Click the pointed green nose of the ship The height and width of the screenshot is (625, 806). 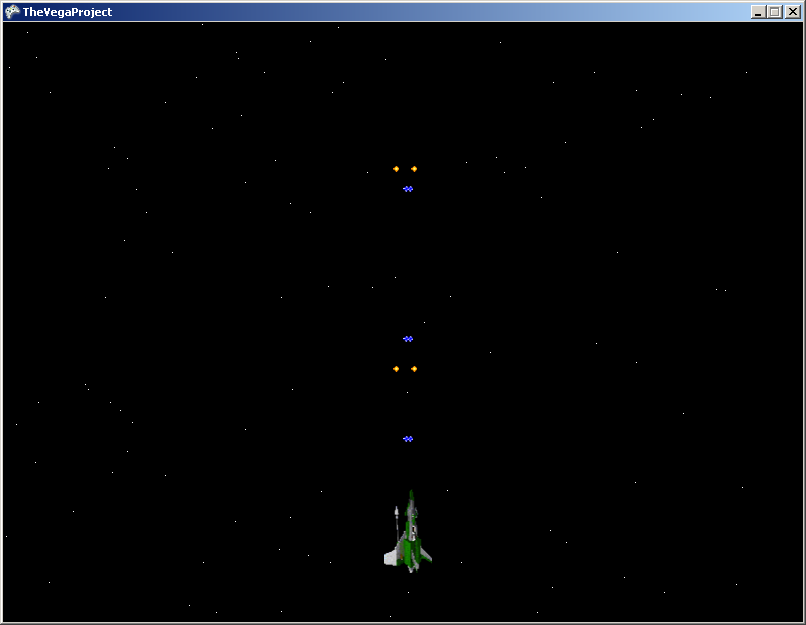click(x=410, y=497)
